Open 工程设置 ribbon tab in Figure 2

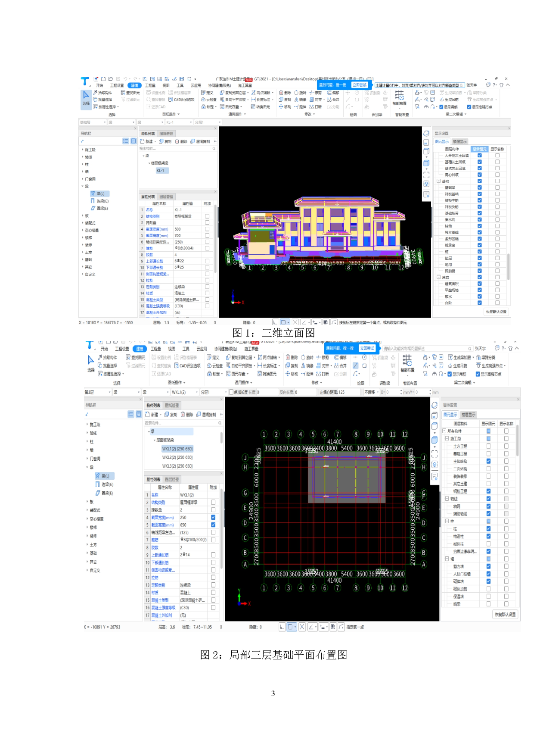(x=122, y=349)
